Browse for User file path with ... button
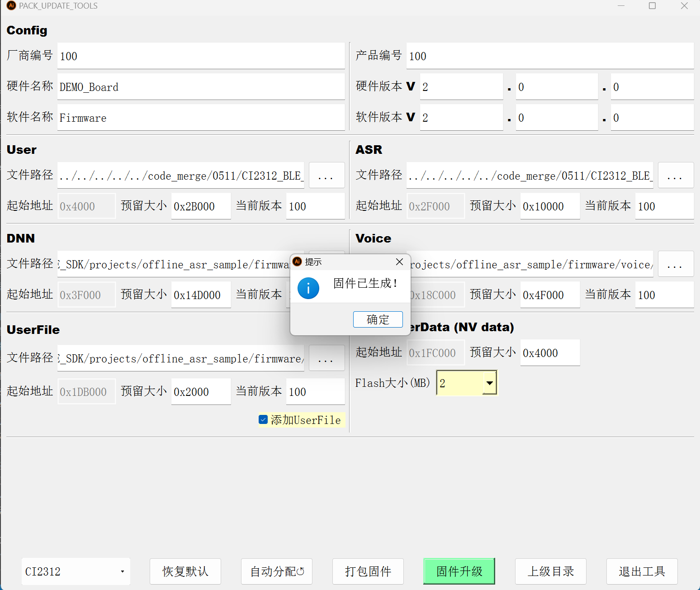Image resolution: width=700 pixels, height=590 pixels. point(326,175)
